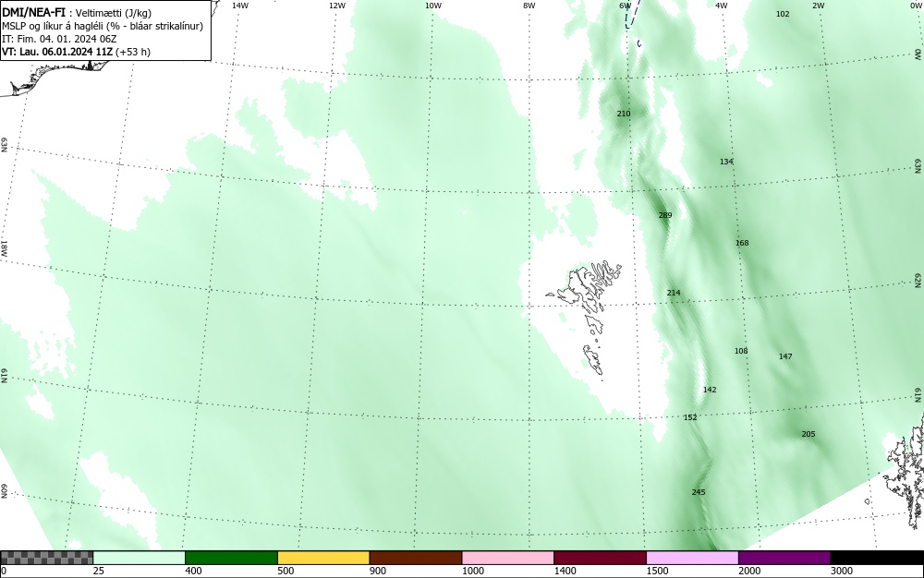Select the 2W longitude label

[819, 6]
